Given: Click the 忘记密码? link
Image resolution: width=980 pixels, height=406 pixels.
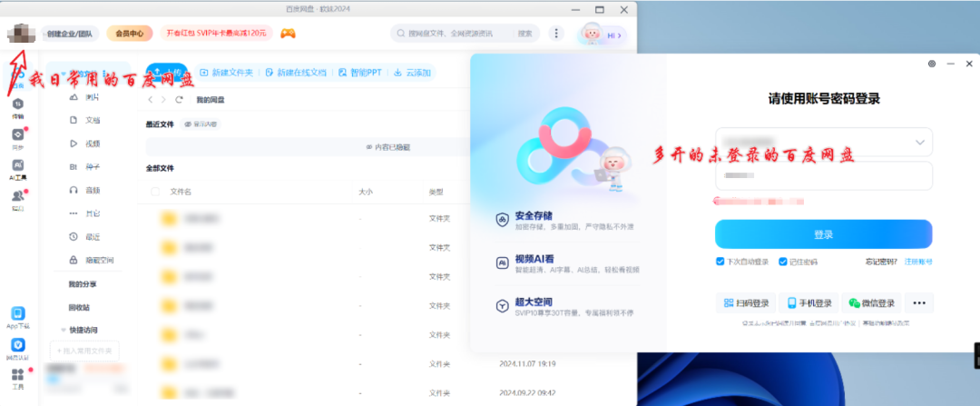Looking at the screenshot, I should pos(881,262).
